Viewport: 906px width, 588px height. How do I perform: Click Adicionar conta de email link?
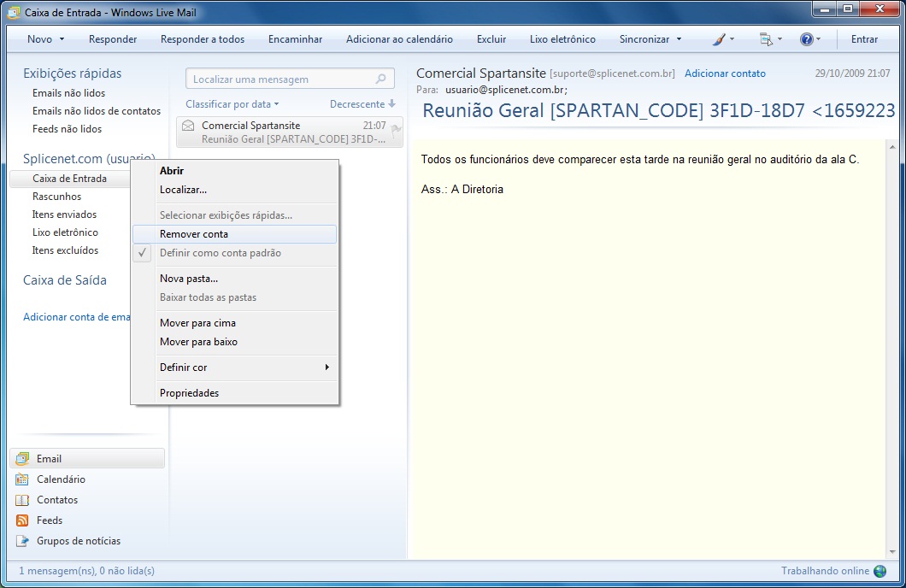click(76, 317)
